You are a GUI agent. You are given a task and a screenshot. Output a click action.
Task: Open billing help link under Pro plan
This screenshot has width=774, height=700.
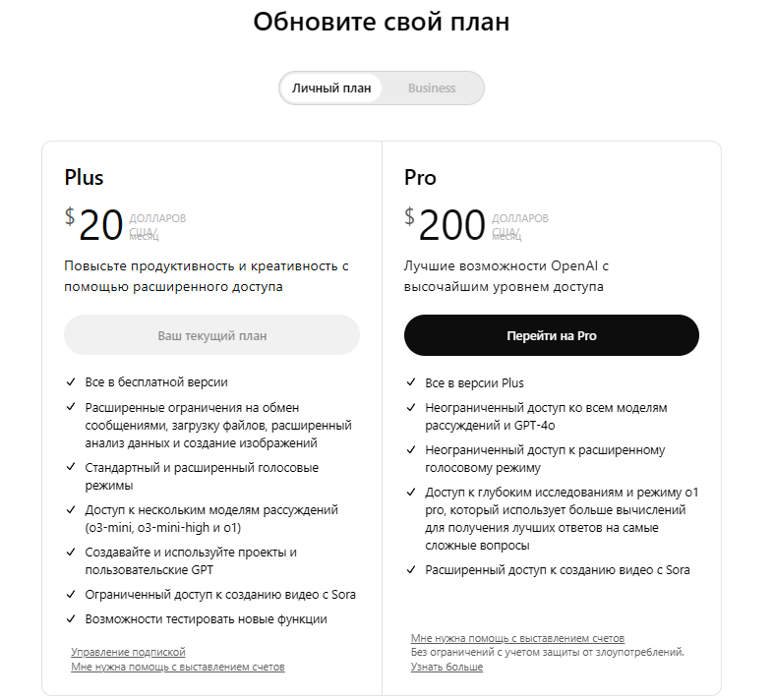pyautogui.click(x=517, y=638)
